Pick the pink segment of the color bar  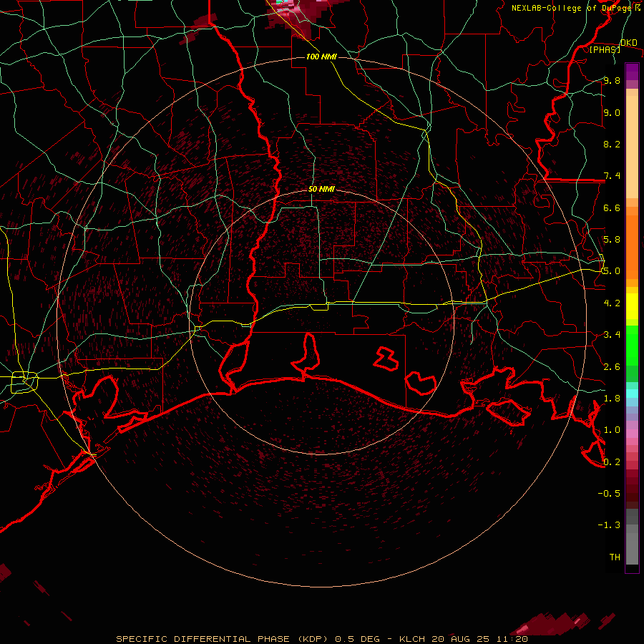(x=632, y=434)
